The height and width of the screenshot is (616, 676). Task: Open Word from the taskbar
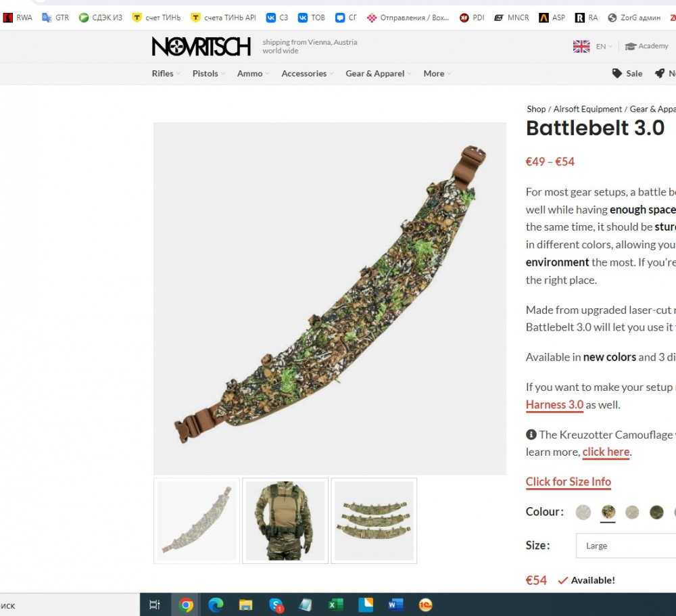[395, 605]
